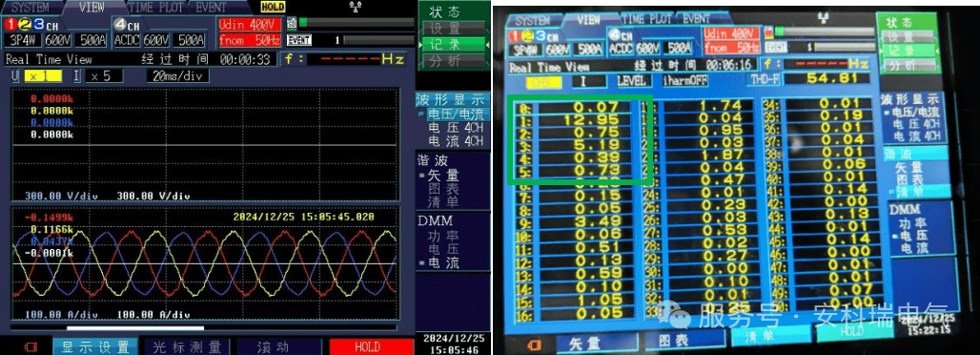The image size is (980, 355).
Task: Click the 4CH channel indicator on the left screen
Action: tap(128, 25)
